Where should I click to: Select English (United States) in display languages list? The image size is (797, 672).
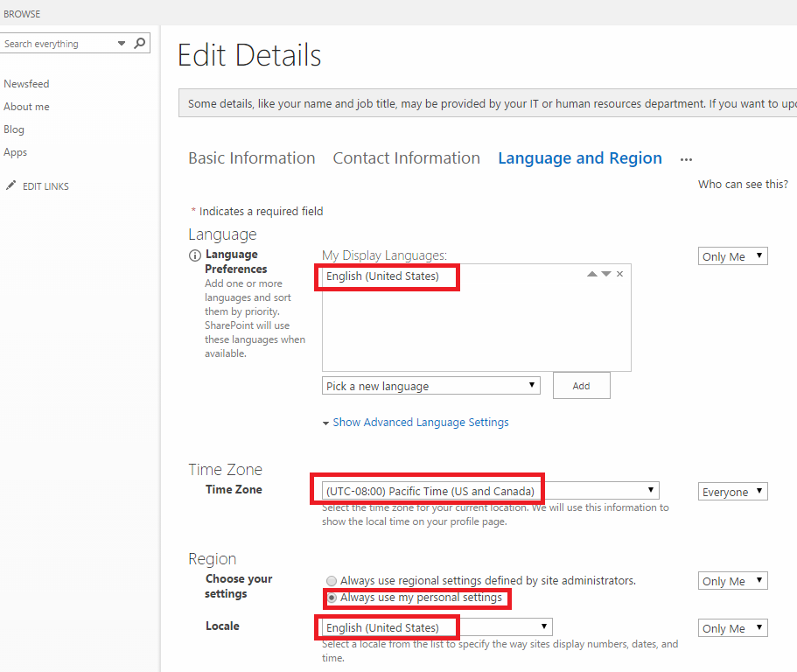pos(382,276)
